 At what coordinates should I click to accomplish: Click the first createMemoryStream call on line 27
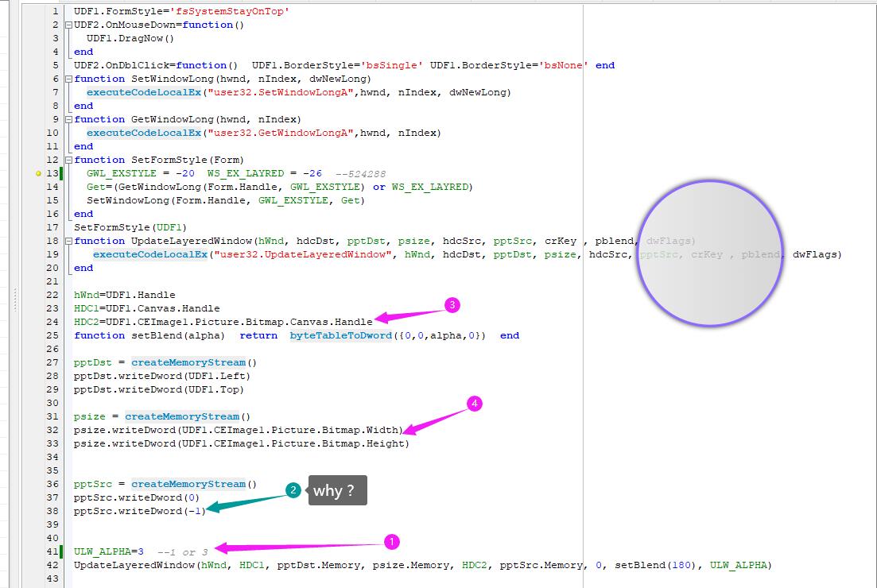point(188,363)
